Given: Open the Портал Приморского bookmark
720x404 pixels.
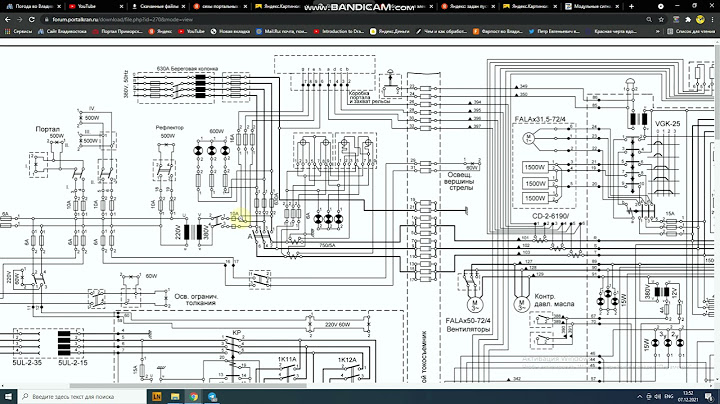Looking at the screenshot, I should click(x=118, y=31).
